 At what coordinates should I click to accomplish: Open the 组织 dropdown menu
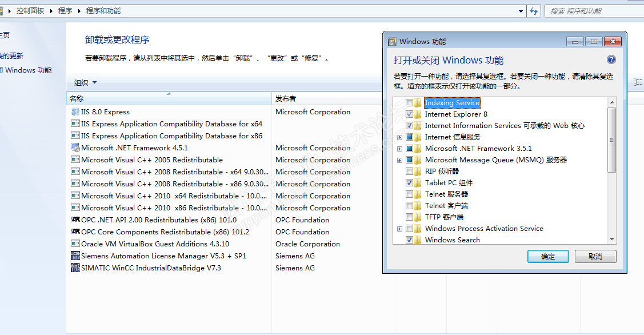click(86, 83)
